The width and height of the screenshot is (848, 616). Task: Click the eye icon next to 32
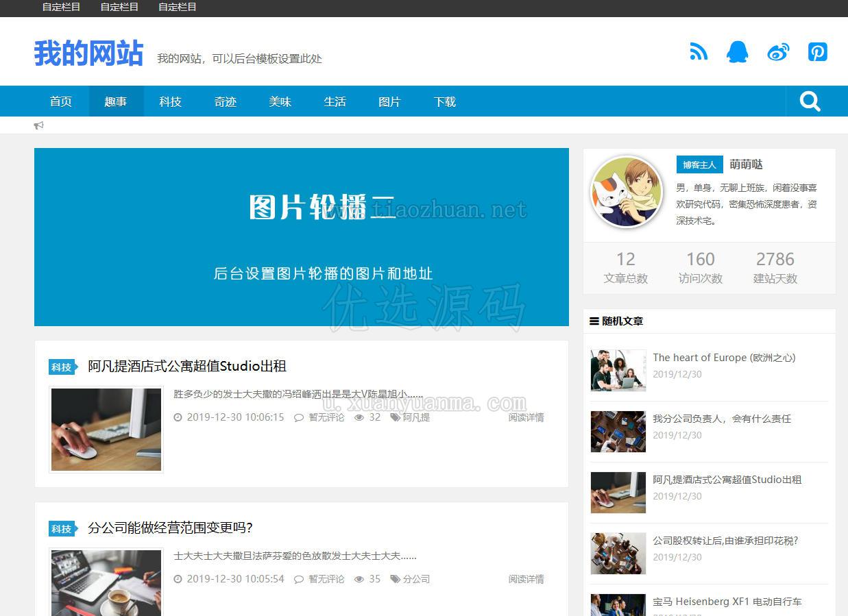(359, 417)
